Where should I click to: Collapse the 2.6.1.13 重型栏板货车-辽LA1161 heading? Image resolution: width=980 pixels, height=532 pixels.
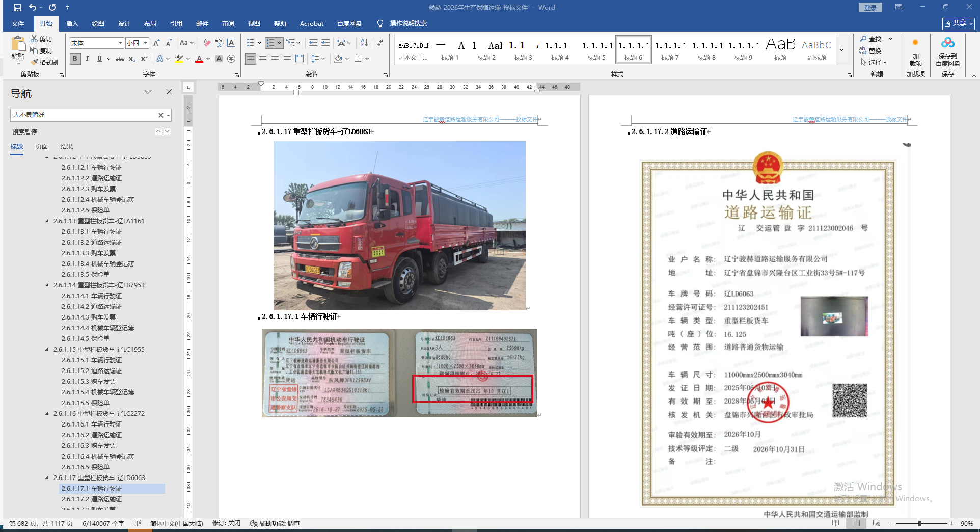(47, 221)
